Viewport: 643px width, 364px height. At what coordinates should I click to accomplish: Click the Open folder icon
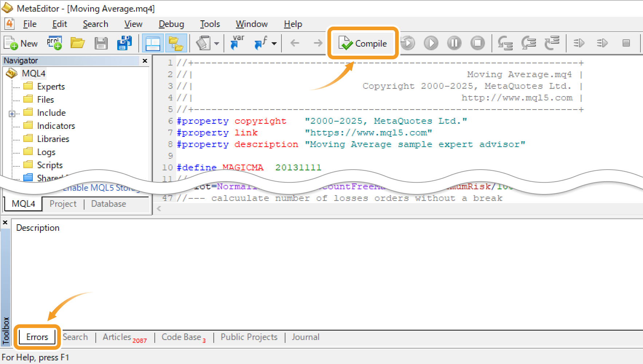(78, 43)
